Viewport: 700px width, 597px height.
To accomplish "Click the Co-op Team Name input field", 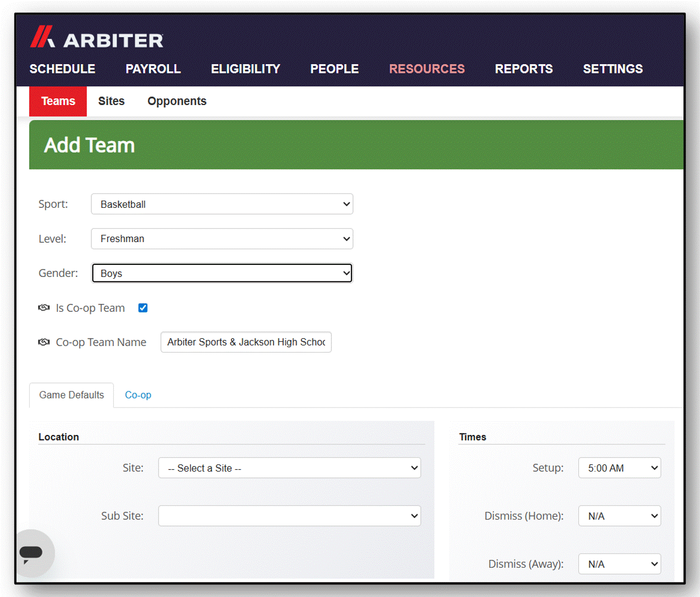I will coord(246,342).
